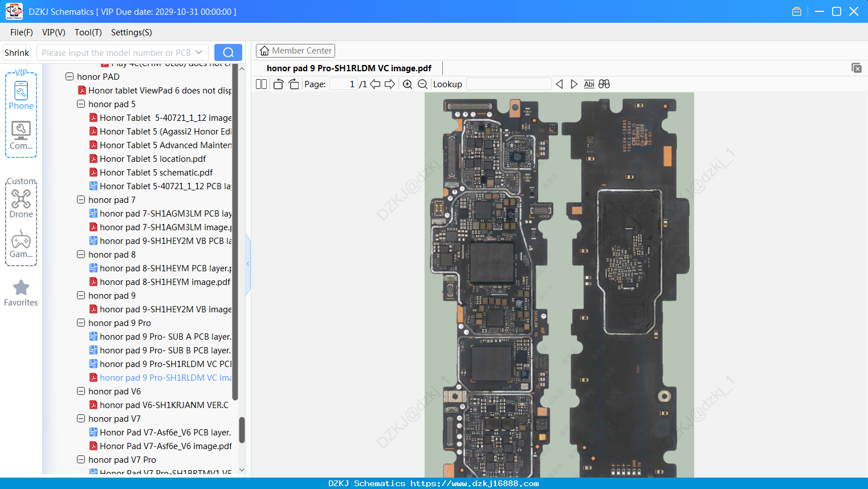
Task: Go to next page arrow
Action: [390, 84]
